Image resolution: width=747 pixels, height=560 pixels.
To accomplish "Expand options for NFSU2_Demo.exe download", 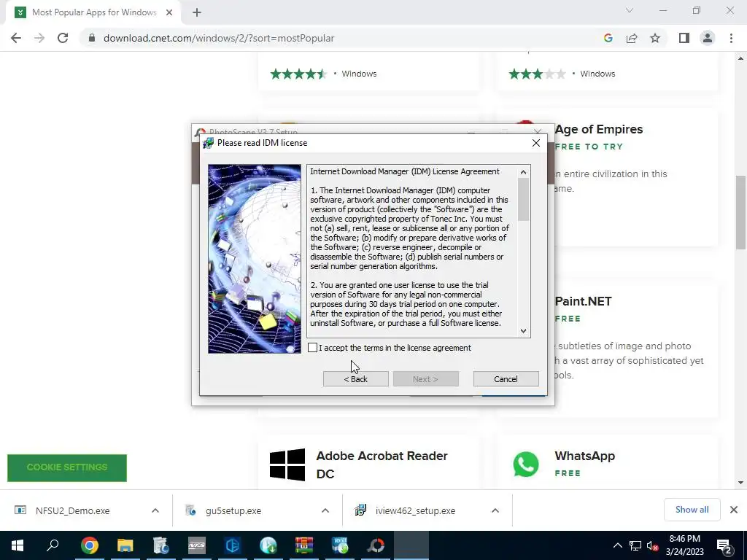I will (155, 510).
